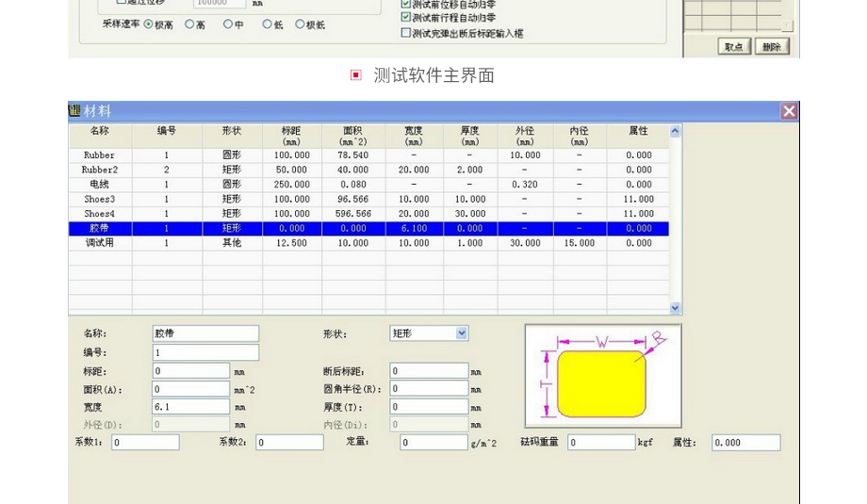Image resolution: width=867 pixels, height=504 pixels.
Task: Click the yellow rectangle shape diagram
Action: click(601, 383)
